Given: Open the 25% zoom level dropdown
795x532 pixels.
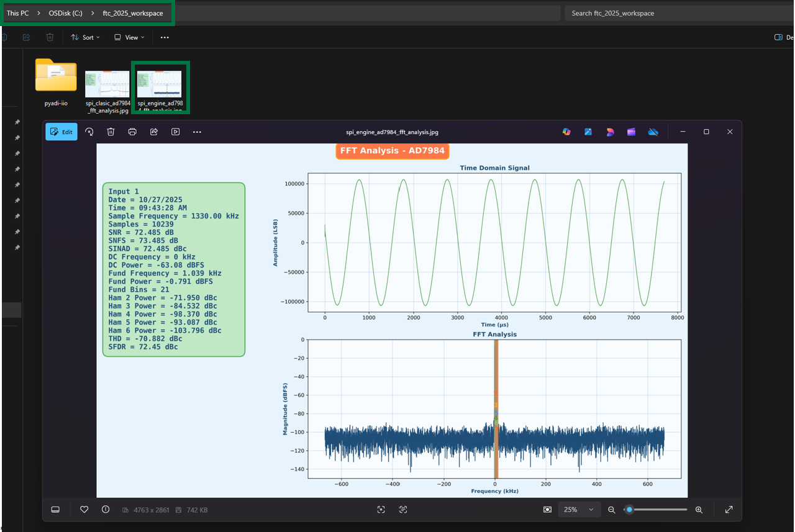Looking at the screenshot, I should coord(579,510).
